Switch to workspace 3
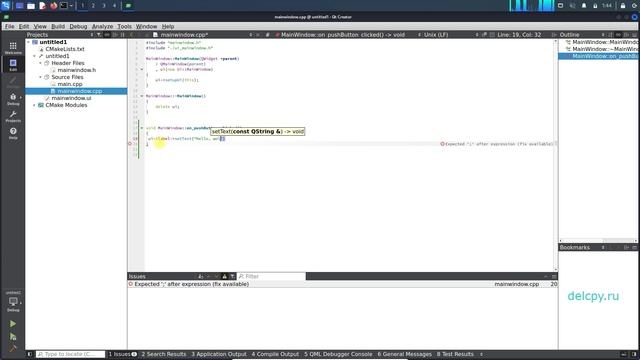640x360 pixels. (x=104, y=6)
